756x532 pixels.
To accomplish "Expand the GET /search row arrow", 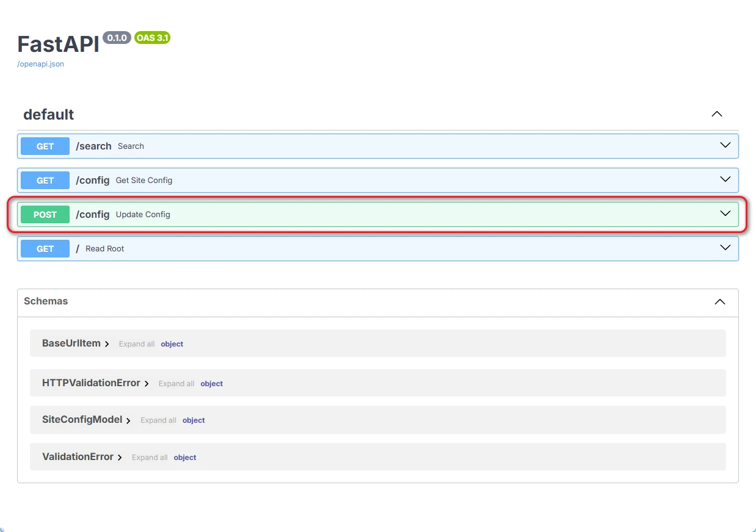I will pyautogui.click(x=725, y=146).
